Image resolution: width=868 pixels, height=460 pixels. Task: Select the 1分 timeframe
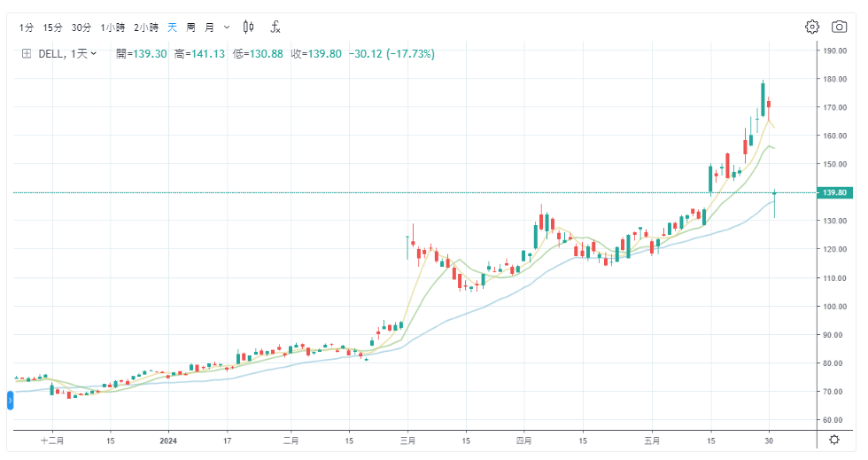click(x=26, y=27)
